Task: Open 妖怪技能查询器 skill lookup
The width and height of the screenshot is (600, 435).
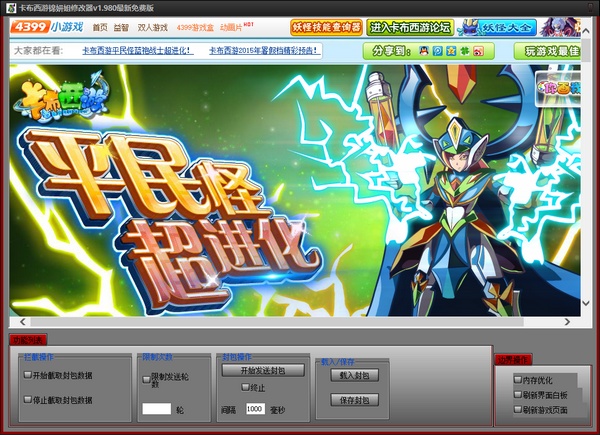Action: (x=326, y=28)
